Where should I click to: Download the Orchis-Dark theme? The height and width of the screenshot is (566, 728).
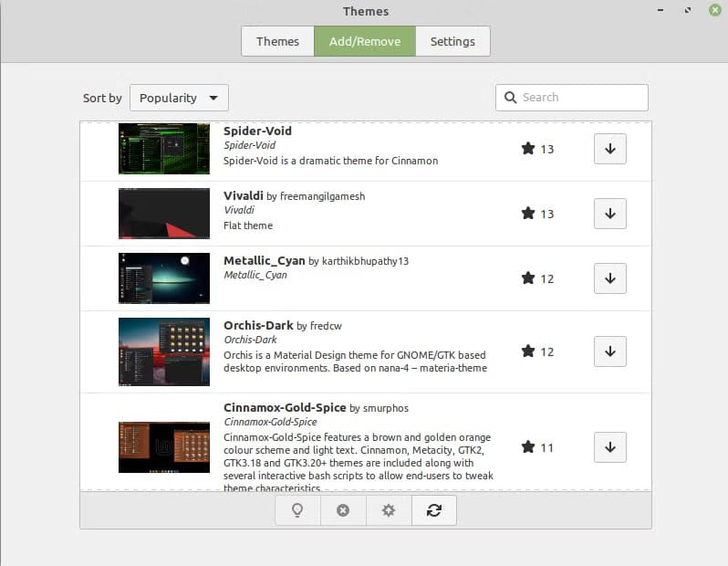[x=610, y=351]
